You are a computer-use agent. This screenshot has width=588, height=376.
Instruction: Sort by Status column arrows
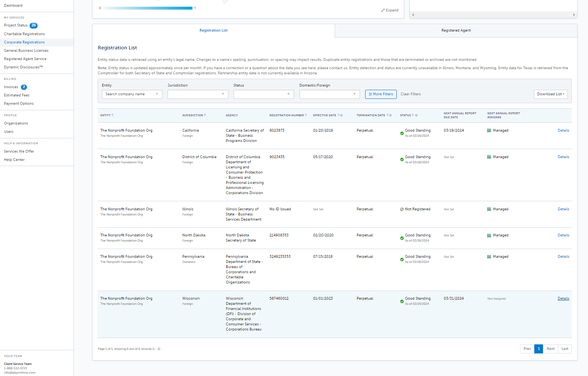click(413, 115)
